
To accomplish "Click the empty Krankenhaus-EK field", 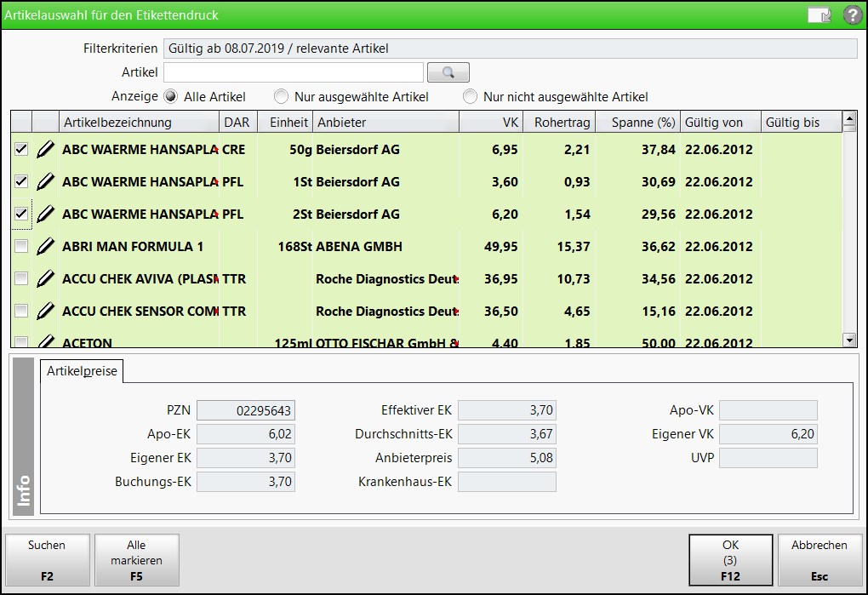I will [507, 482].
